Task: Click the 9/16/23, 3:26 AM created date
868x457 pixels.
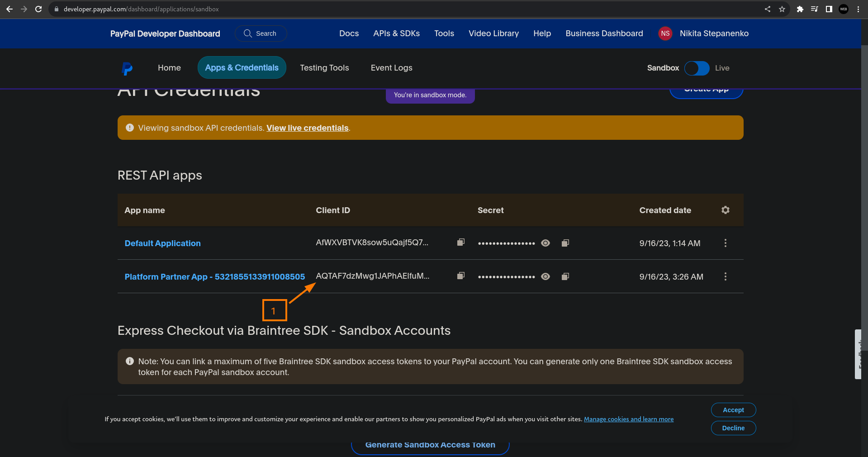Action: point(671,277)
